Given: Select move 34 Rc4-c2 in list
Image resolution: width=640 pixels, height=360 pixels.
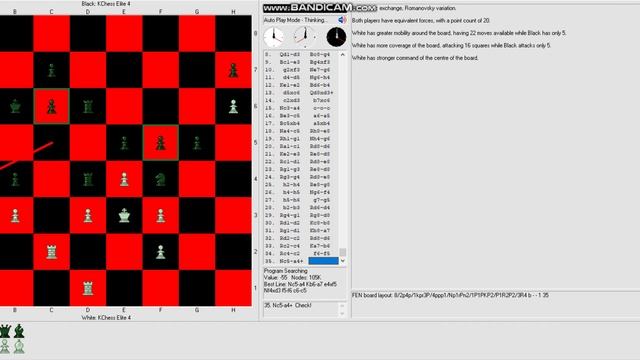Looking at the screenshot, I should pyautogui.click(x=290, y=253).
